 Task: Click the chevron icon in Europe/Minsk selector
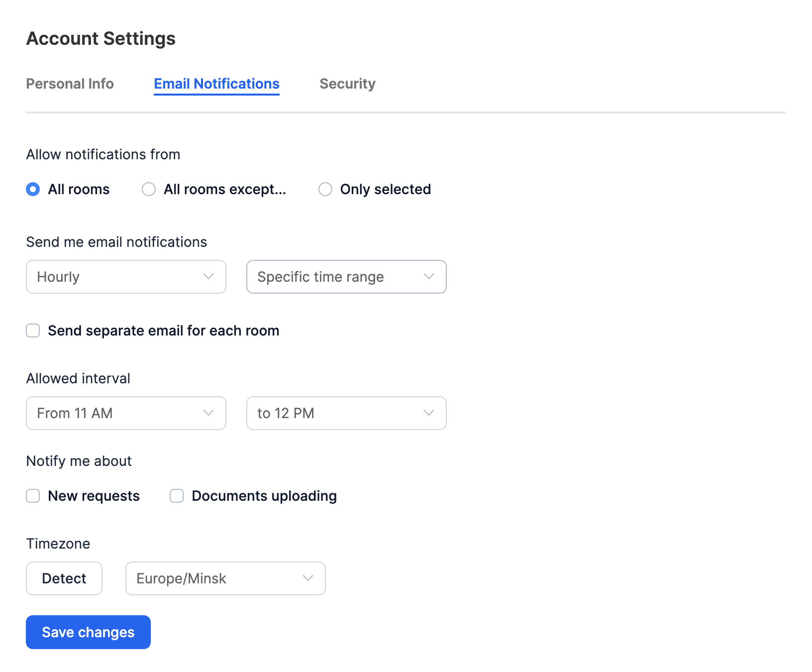[x=308, y=578]
